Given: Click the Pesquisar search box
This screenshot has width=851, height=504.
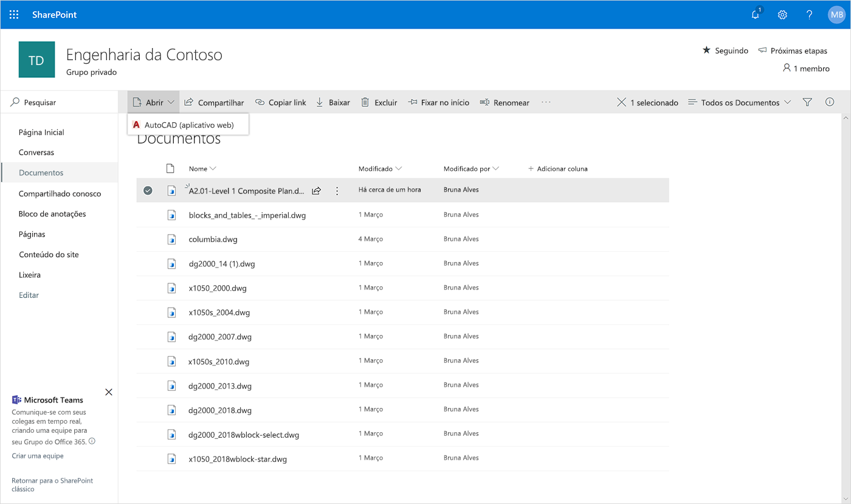Looking at the screenshot, I should (x=60, y=102).
